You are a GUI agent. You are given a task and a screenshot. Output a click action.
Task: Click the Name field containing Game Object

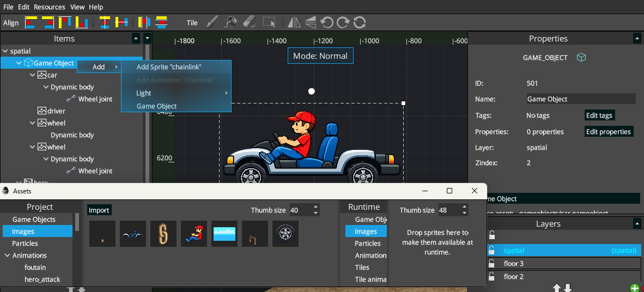pos(581,99)
